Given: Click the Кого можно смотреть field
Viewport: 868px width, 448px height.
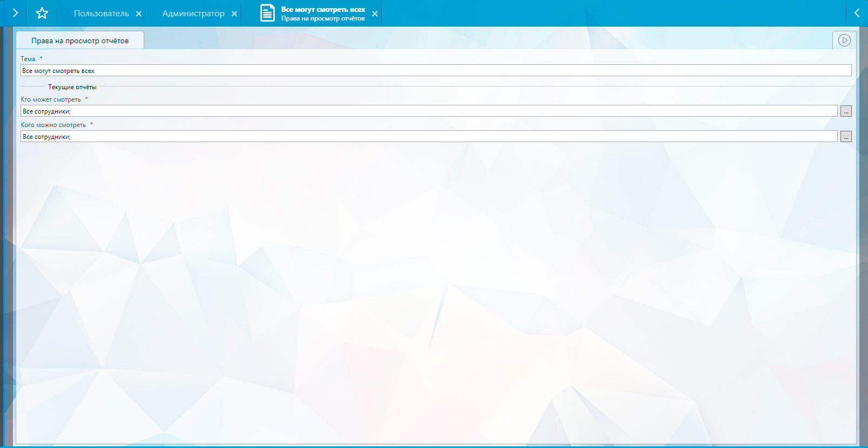Looking at the screenshot, I should point(429,137).
